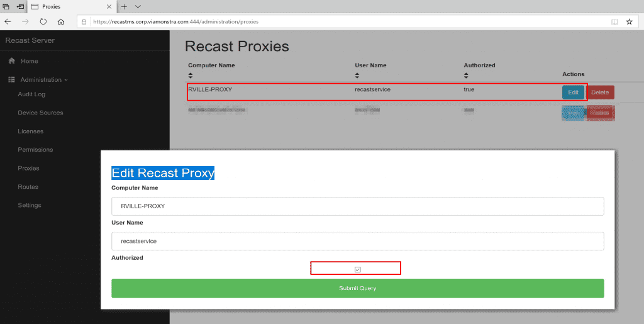Click the browser back arrow

8,21
